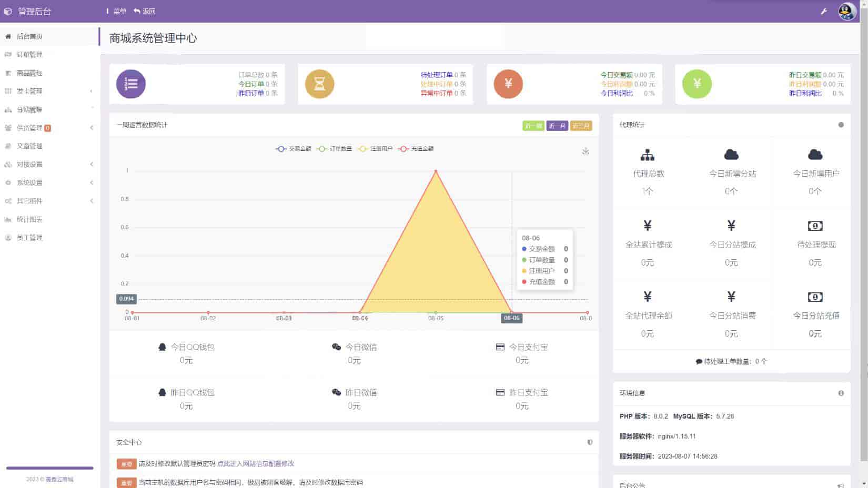Click the 点此进入网站信息配置修改 link
The height and width of the screenshot is (488, 868).
tap(256, 464)
